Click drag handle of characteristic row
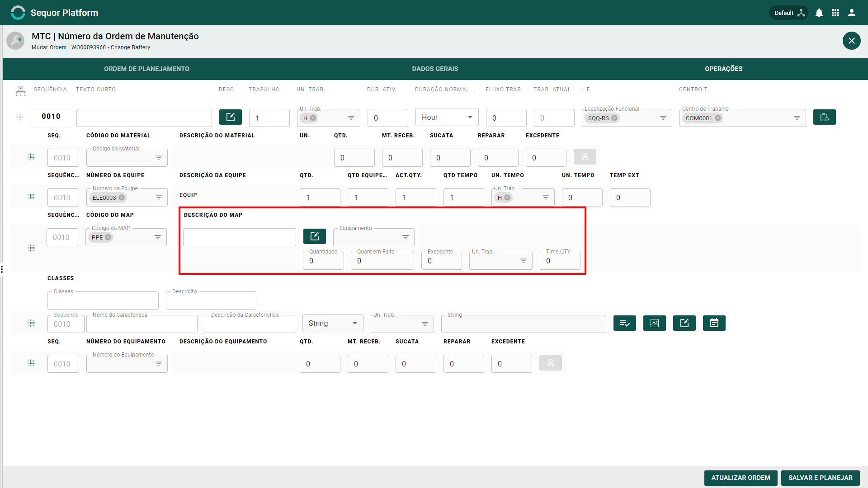Image resolution: width=868 pixels, height=488 pixels. (x=31, y=323)
